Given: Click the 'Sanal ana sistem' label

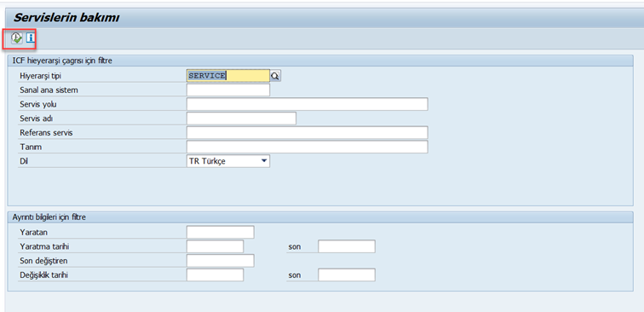Looking at the screenshot, I should pos(49,90).
